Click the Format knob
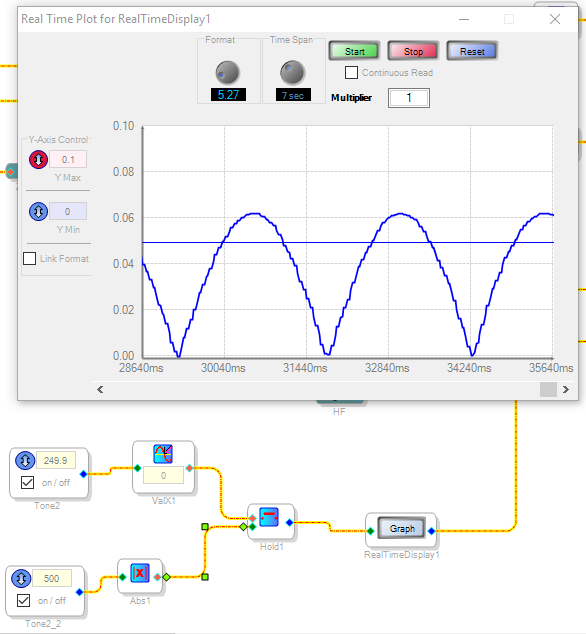The width and height of the screenshot is (586, 634). (228, 72)
